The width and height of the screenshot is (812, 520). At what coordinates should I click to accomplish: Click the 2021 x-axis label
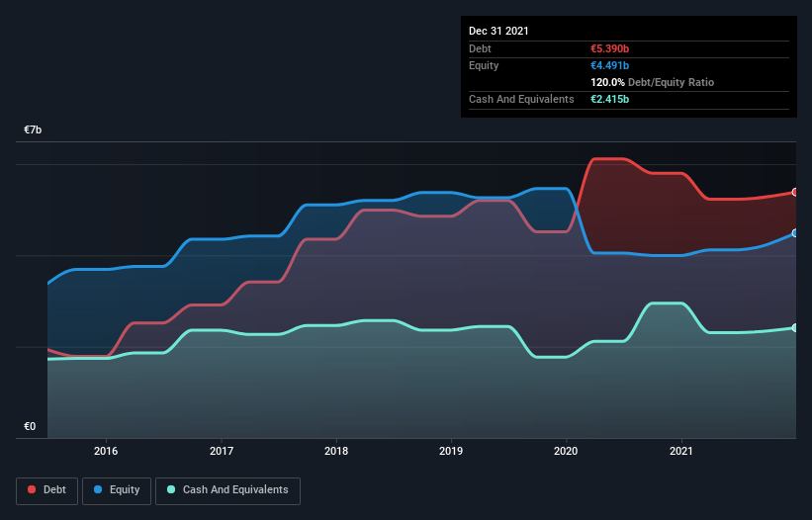[681, 451]
